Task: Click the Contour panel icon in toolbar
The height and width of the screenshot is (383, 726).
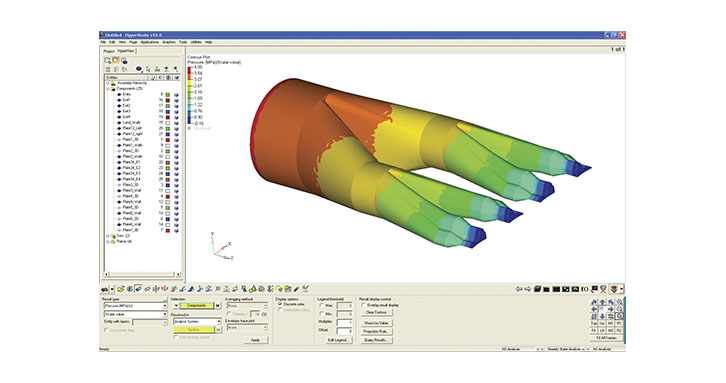Action: pyautogui.click(x=138, y=289)
